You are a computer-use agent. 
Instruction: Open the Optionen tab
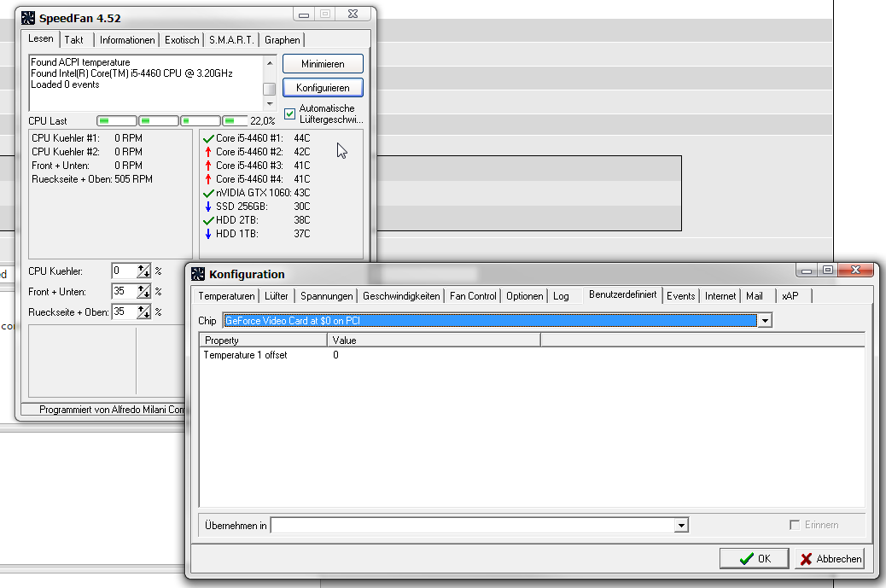524,296
